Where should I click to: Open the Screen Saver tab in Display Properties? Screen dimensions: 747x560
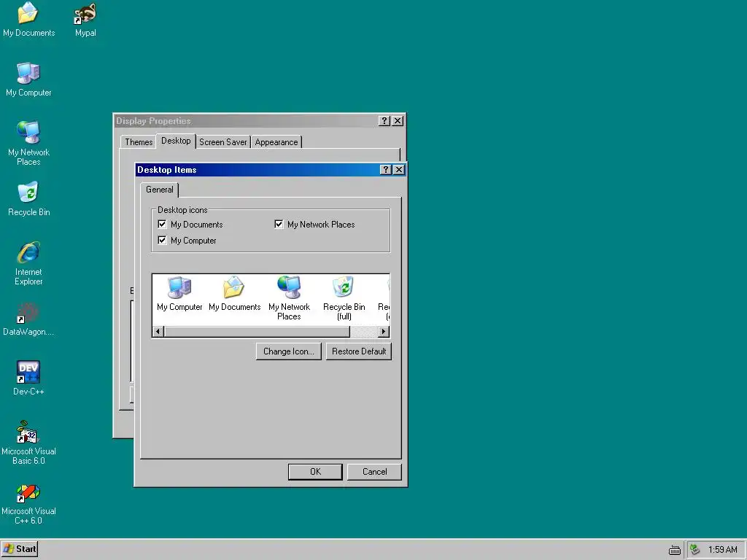point(223,142)
